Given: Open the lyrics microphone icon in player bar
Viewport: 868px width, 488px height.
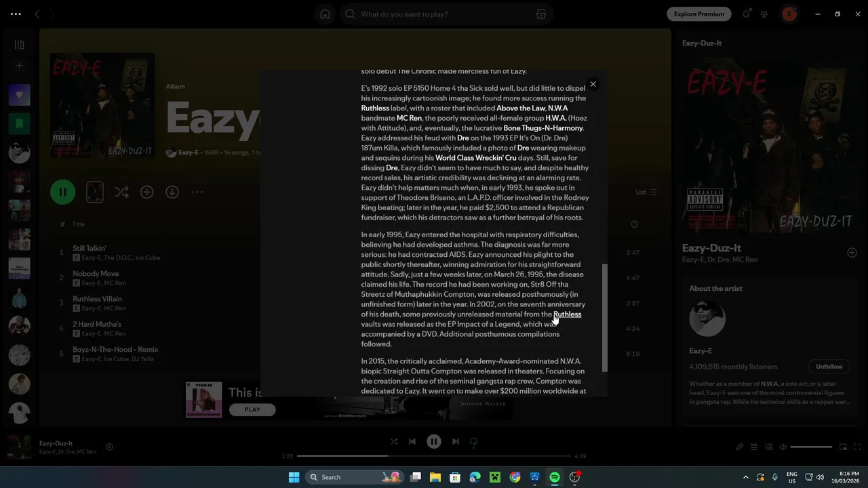Looking at the screenshot, I should [740, 447].
